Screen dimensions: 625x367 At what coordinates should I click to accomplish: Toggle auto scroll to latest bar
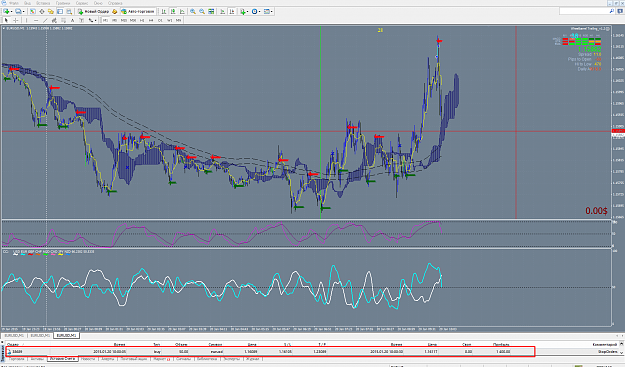click(222, 12)
